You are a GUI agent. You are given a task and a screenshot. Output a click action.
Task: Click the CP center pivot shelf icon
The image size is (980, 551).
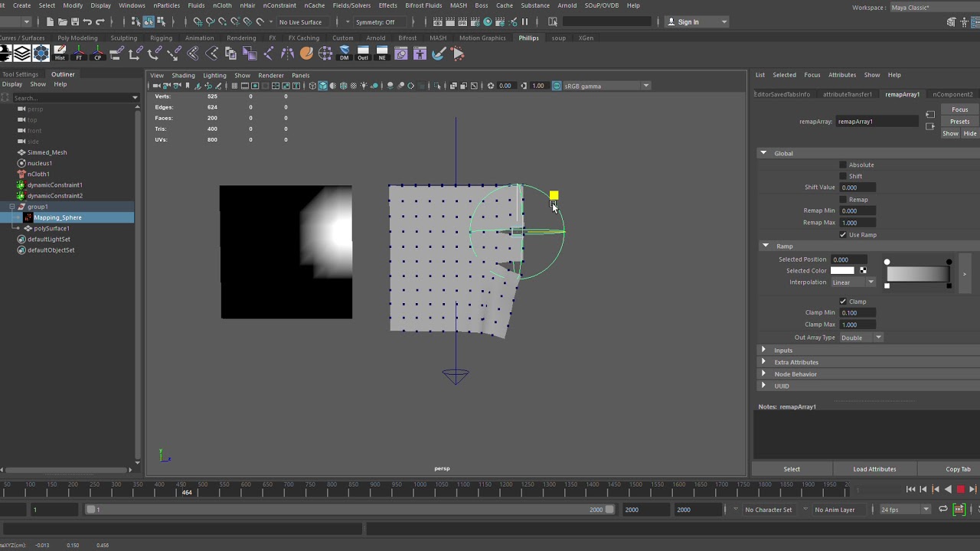click(x=98, y=54)
